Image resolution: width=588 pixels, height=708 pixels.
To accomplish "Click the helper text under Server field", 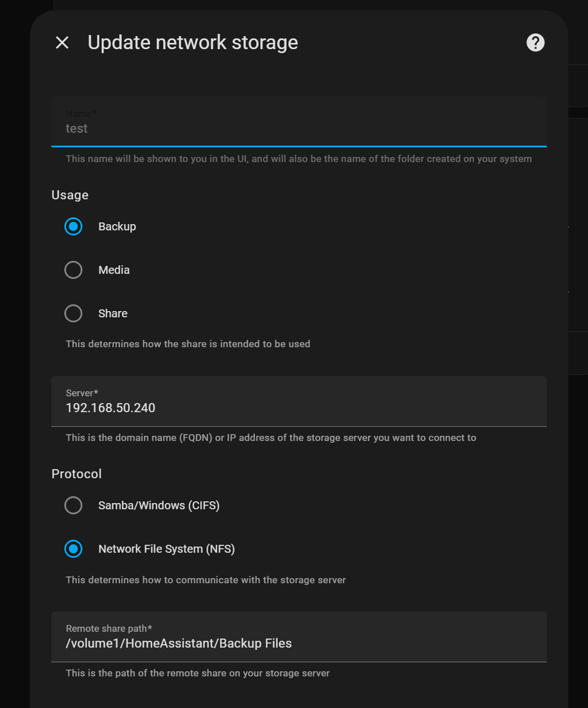I will point(271,438).
